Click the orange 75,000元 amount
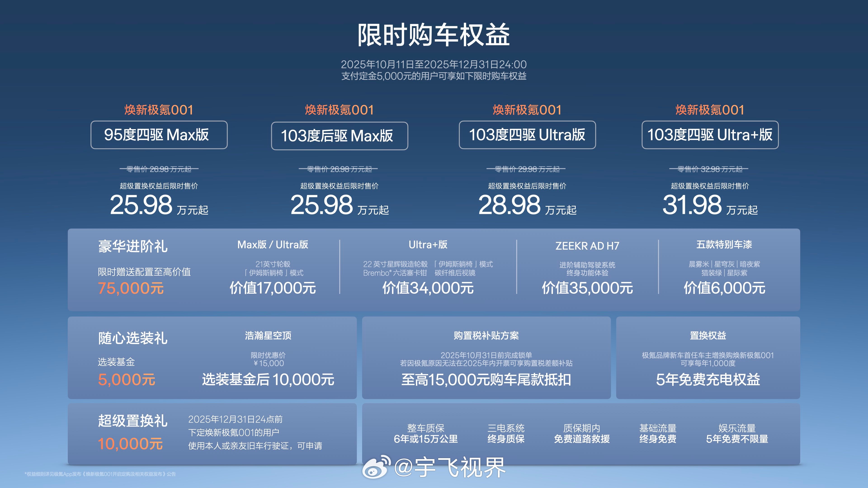 click(x=131, y=288)
